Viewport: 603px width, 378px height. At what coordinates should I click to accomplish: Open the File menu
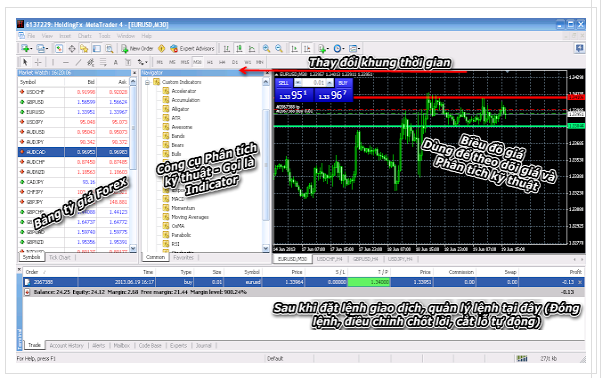point(31,36)
